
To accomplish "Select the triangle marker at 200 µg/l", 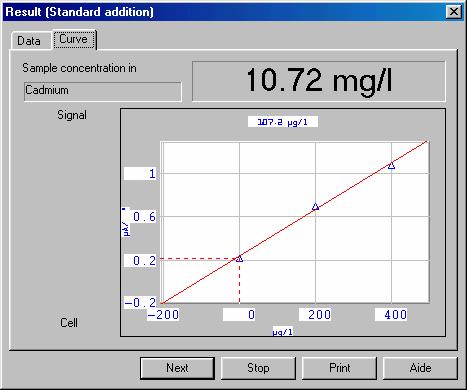I will point(315,207).
